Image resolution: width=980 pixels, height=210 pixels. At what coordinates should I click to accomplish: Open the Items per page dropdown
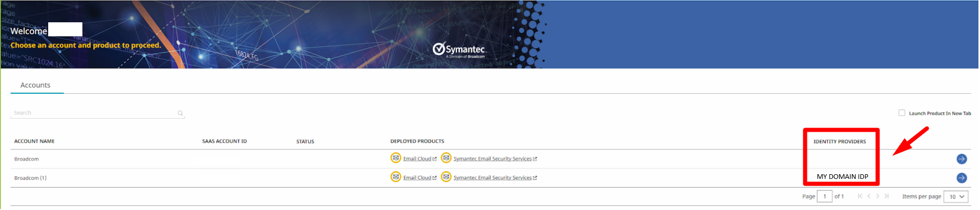(956, 197)
